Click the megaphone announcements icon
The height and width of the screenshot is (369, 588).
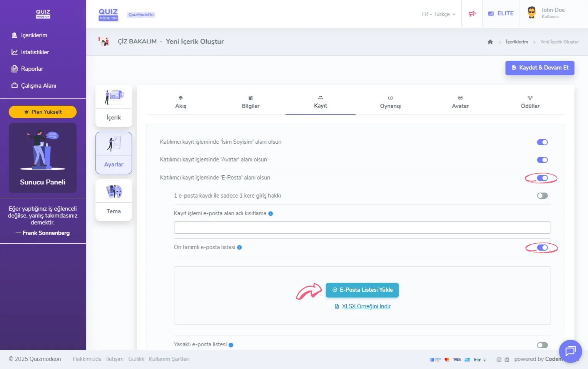(472, 14)
